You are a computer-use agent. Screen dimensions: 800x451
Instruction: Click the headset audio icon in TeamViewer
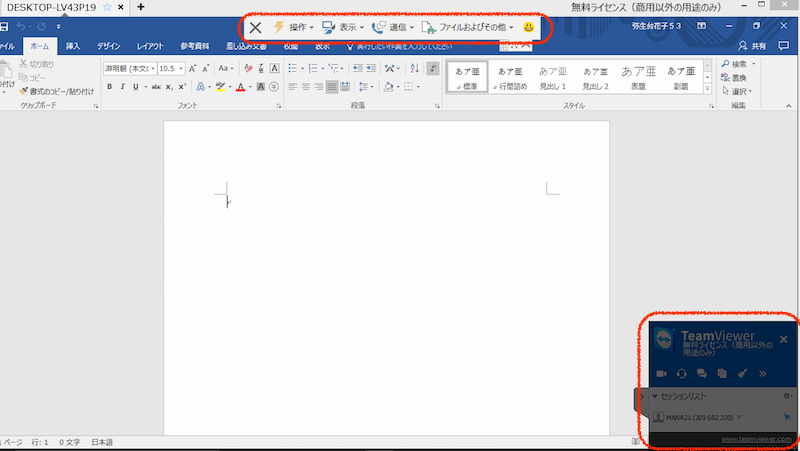pos(681,373)
